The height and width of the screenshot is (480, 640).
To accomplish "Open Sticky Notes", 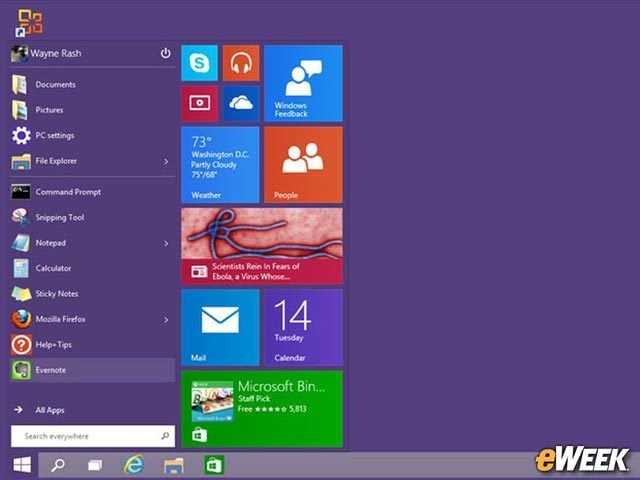I will [92, 293].
